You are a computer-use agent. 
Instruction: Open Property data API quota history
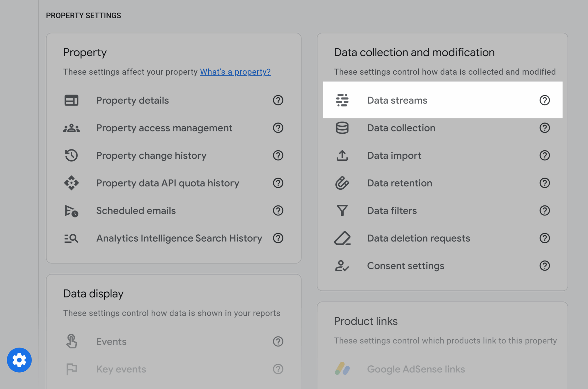(168, 183)
